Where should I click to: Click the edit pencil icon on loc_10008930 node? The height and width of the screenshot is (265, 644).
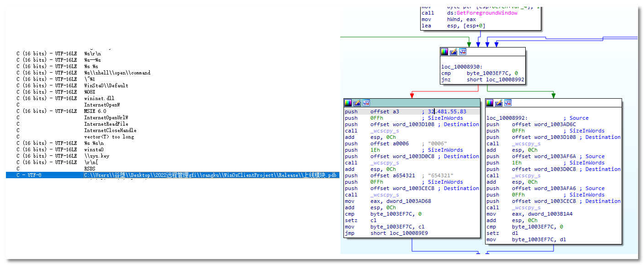pos(454,52)
